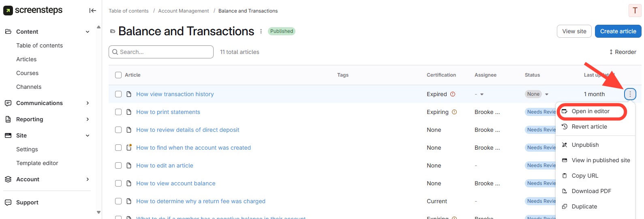Screen dimensions: 644x219
Task: Click the Reorder arrows icon
Action: pos(611,52)
